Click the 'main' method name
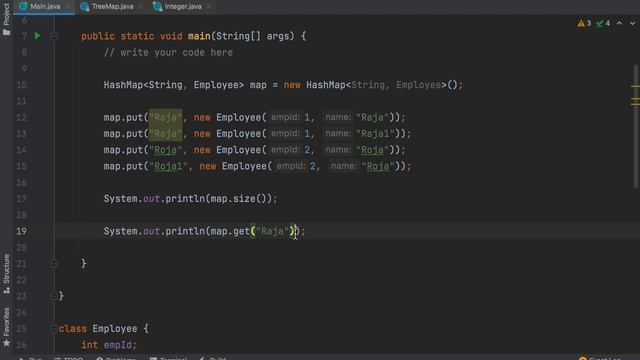This screenshot has height=360, width=640. point(199,36)
